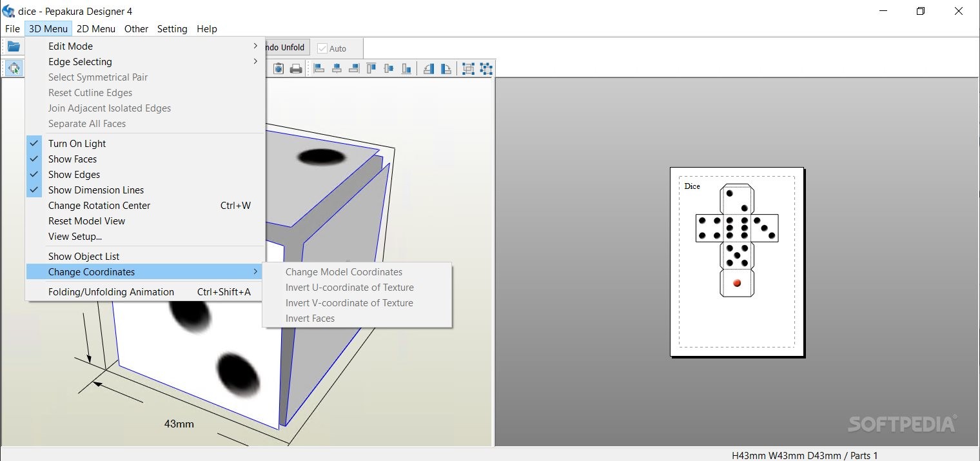Align selected parts to the left edge

[x=319, y=68]
